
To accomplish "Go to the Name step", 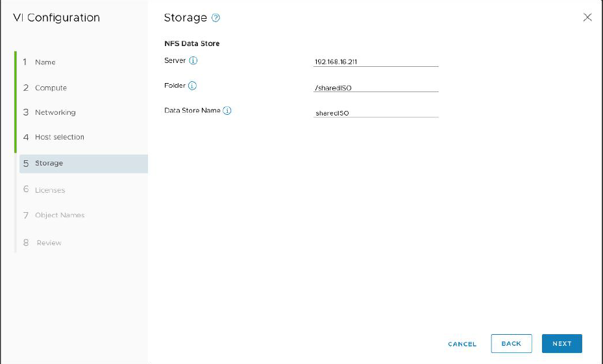I will [x=45, y=62].
